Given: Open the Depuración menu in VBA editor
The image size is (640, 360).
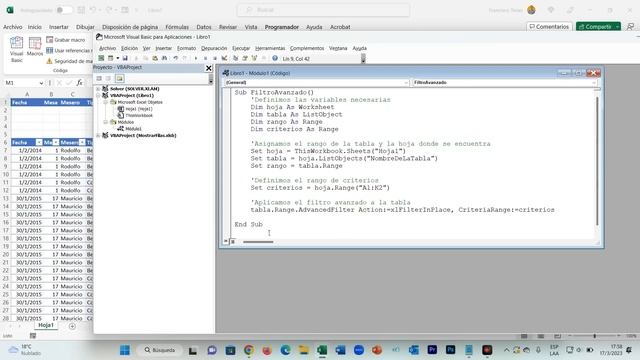Looking at the screenshot, I should (x=214, y=48).
